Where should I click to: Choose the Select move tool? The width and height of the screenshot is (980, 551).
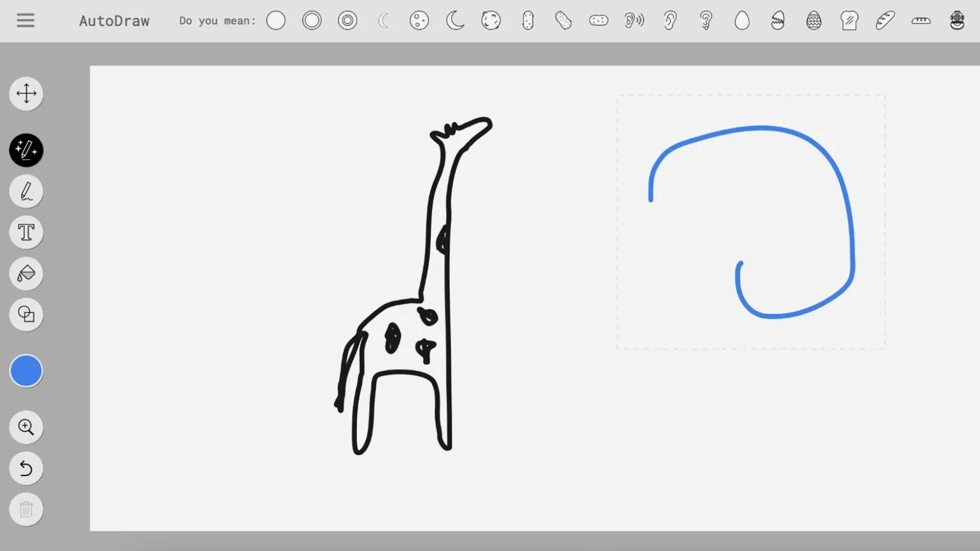pos(26,94)
